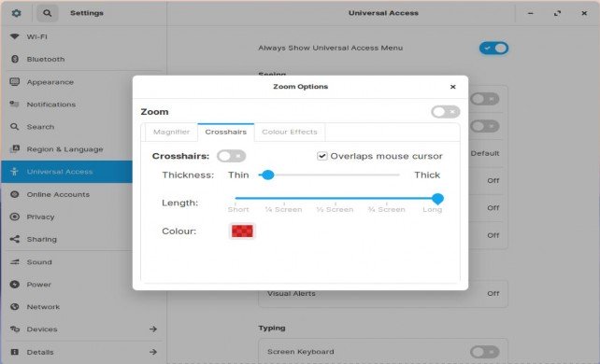600x364 pixels.
Task: Expand Devices submenu arrow
Action: tap(153, 329)
